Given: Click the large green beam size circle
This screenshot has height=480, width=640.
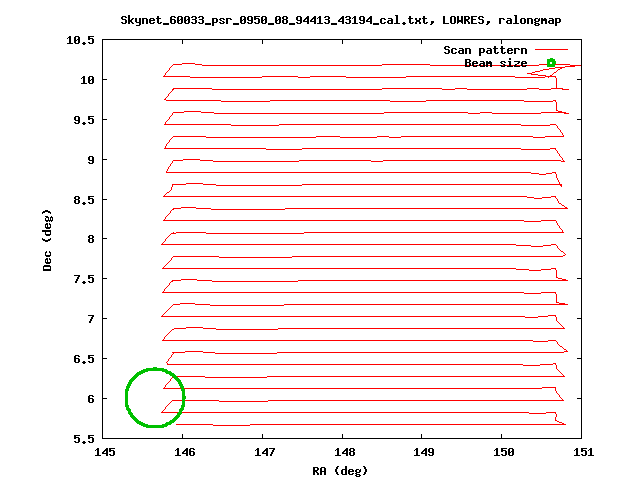Looking at the screenshot, I should pos(155,398).
